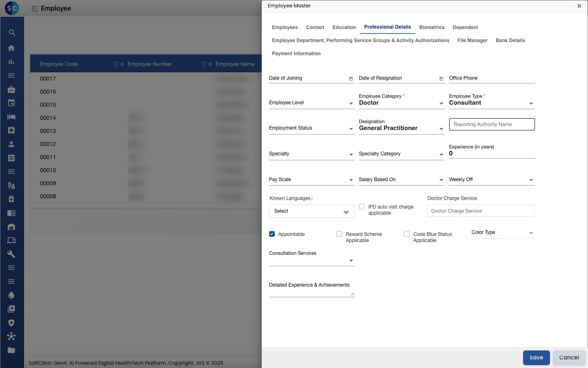
Task: Open the bar chart dashboard icon
Action: (x=11, y=62)
